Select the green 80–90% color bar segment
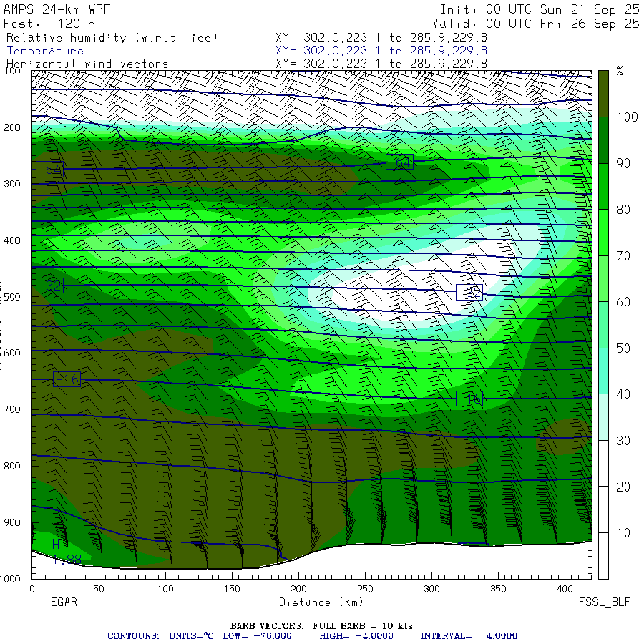Screen dimensions: 644x644 click(603, 187)
